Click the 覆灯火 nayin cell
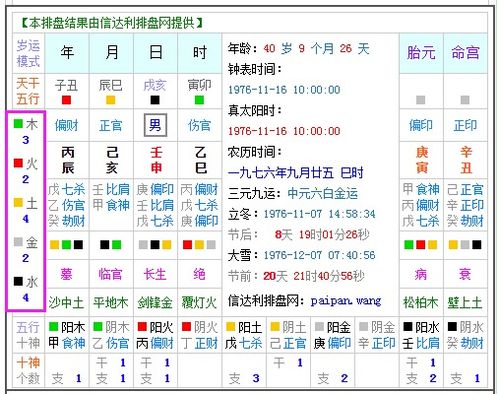Viewport: 499px width, 394px height. [199, 303]
